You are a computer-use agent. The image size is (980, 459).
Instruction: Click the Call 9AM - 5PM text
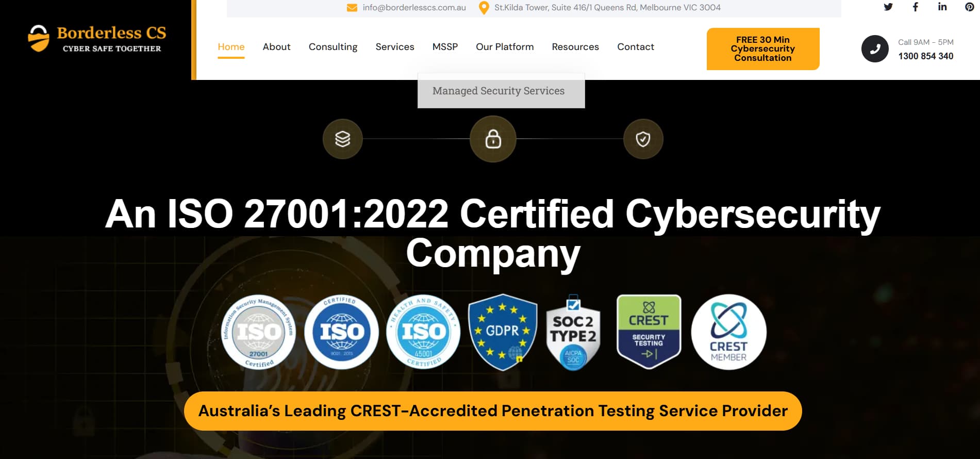(926, 42)
